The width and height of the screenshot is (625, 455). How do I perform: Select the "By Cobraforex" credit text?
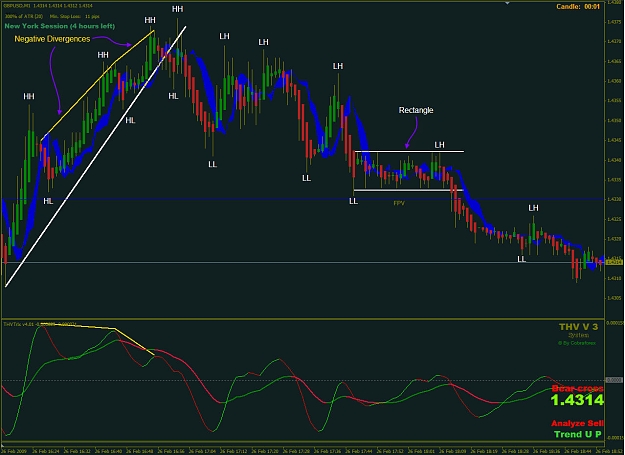tap(577, 343)
